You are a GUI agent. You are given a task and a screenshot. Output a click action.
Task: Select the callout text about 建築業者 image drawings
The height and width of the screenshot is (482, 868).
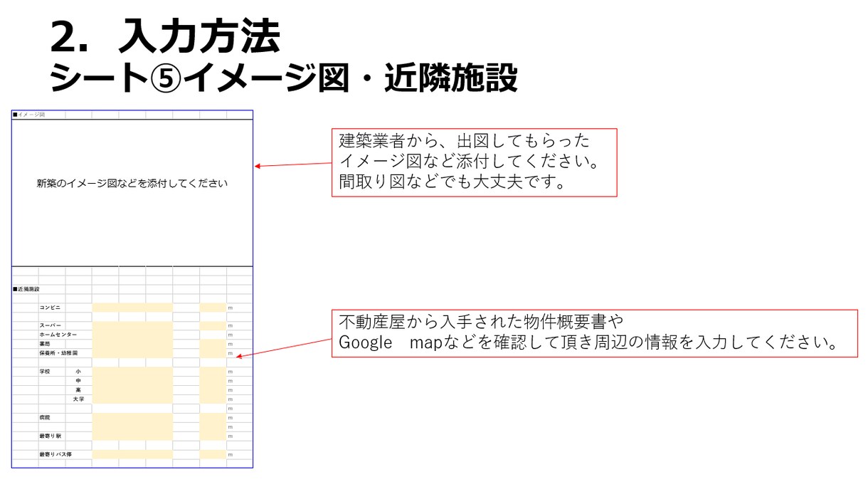click(x=474, y=162)
